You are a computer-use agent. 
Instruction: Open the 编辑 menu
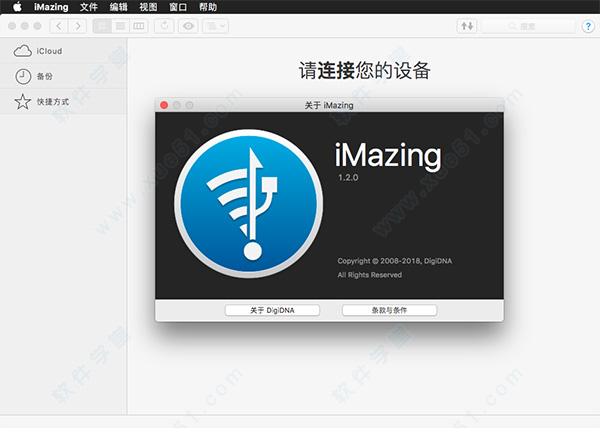(x=118, y=7)
